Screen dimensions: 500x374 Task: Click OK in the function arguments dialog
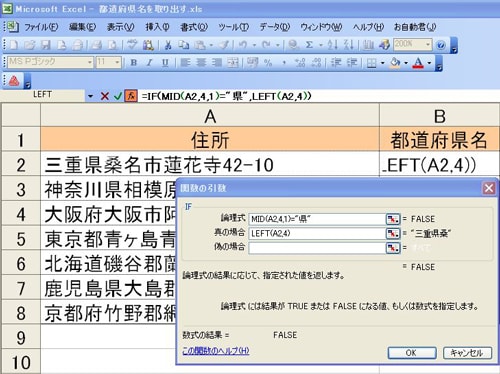pos(412,353)
